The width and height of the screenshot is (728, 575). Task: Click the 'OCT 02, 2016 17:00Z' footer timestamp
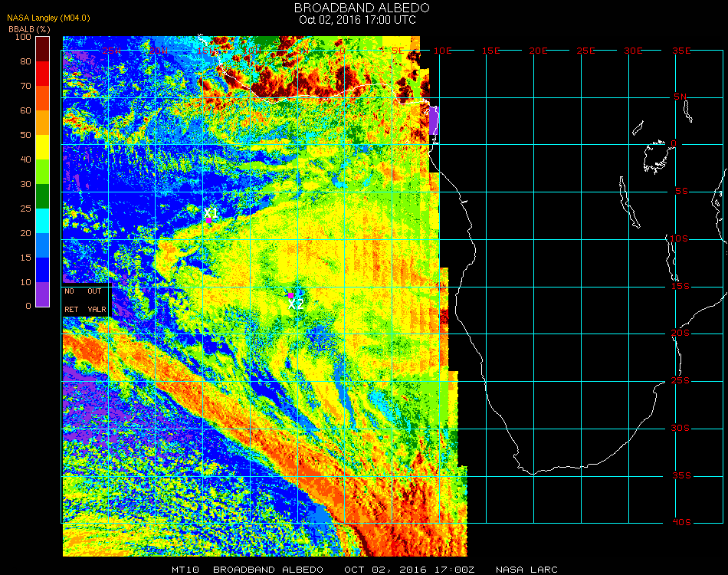(x=409, y=570)
